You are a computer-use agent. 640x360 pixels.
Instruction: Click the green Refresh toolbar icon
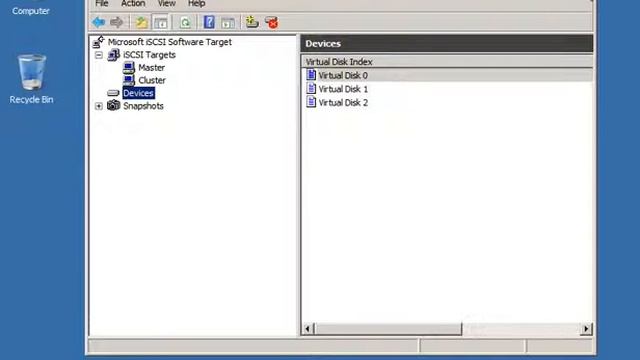[x=185, y=22]
